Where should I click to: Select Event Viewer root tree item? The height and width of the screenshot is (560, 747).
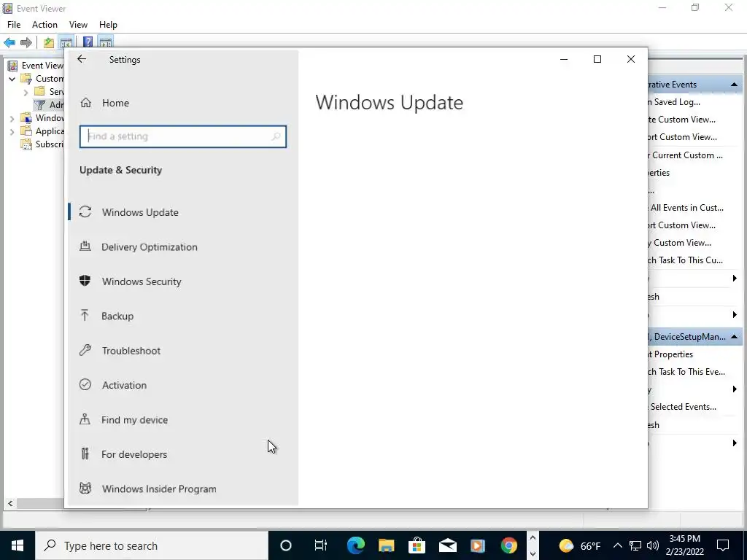36,65
